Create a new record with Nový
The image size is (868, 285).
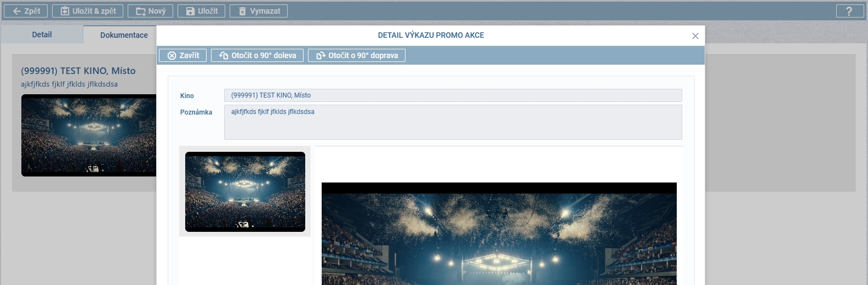tap(151, 11)
